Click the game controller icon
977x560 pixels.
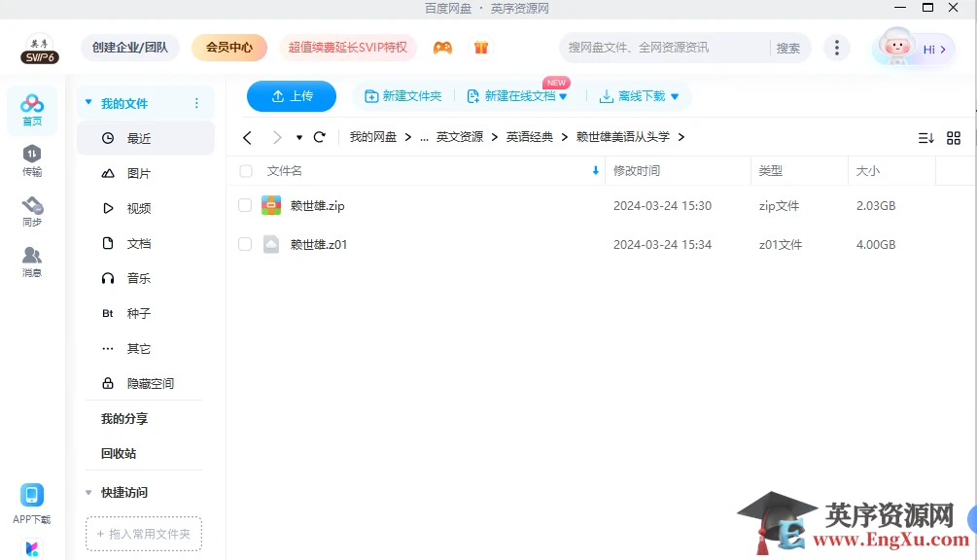[x=442, y=48]
